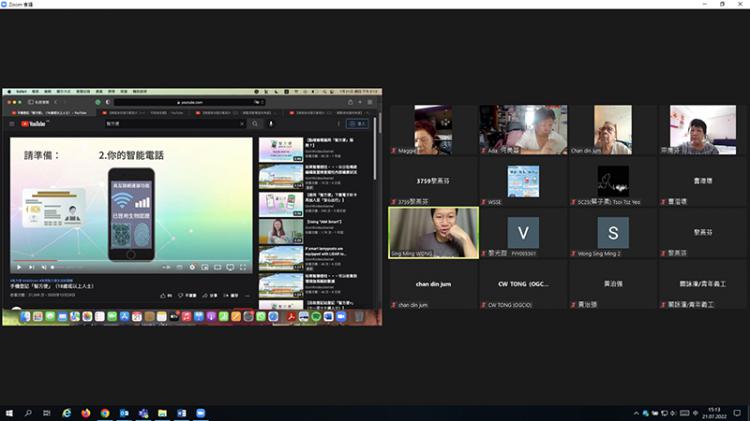Click the Safari address bar
750x421 pixels.
(190, 102)
